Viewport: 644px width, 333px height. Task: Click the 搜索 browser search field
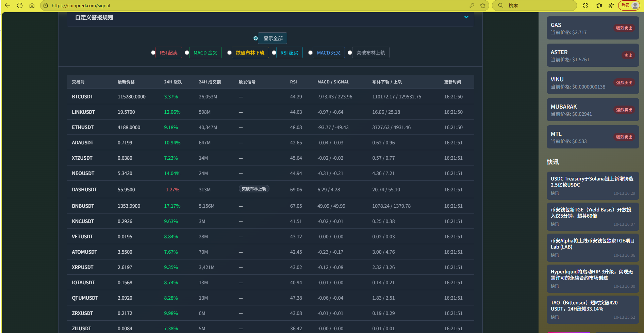[x=538, y=5]
